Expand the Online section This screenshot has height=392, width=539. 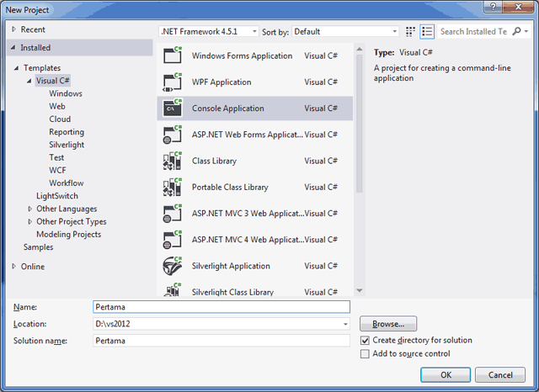(x=13, y=266)
